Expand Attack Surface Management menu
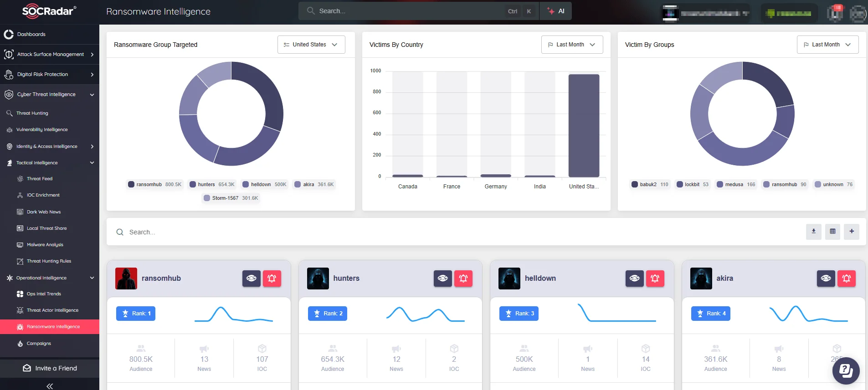The height and width of the screenshot is (390, 868). pyautogui.click(x=50, y=54)
